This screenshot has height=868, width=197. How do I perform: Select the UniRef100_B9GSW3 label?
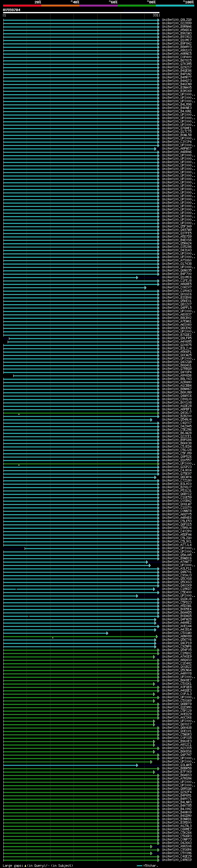click(x=177, y=33)
